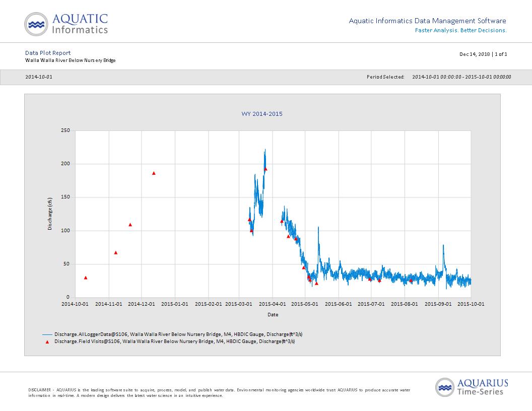Click the x-axis label 2015-07-01

coord(371,304)
